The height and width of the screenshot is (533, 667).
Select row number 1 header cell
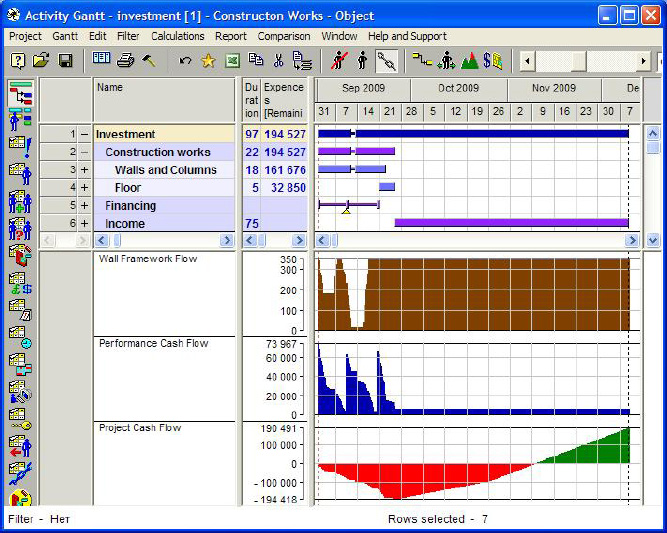coord(58,134)
